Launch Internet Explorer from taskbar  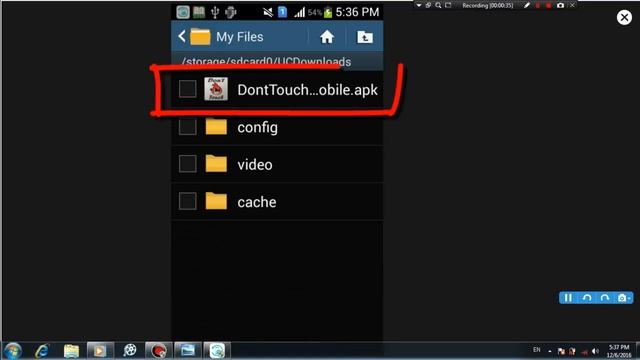[x=42, y=351]
